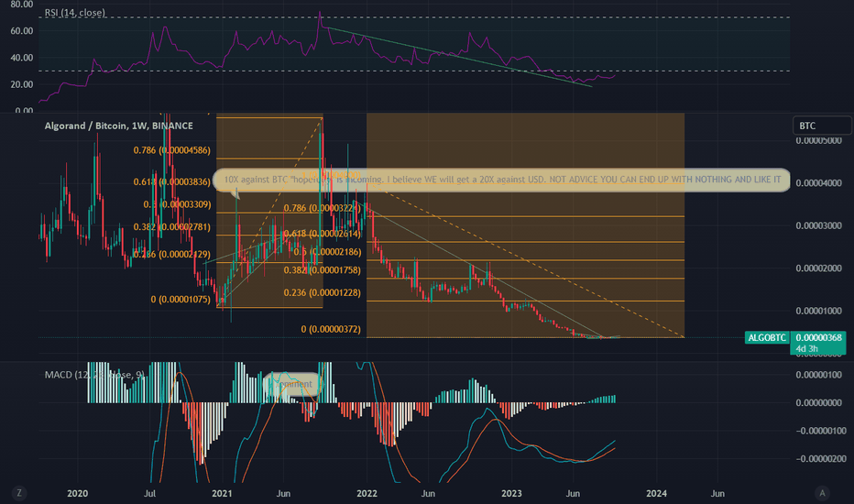
Task: Click Fib label 0.382 (0.00001758)
Action: (323, 270)
